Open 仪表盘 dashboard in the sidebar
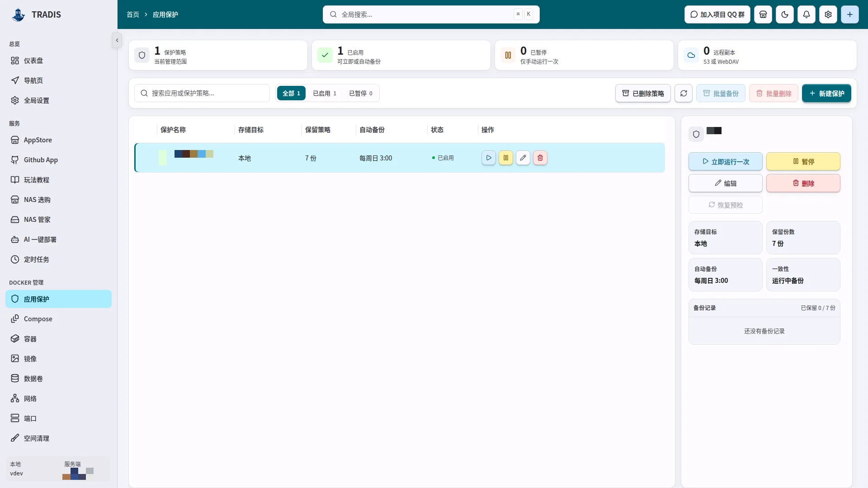 pos(59,61)
